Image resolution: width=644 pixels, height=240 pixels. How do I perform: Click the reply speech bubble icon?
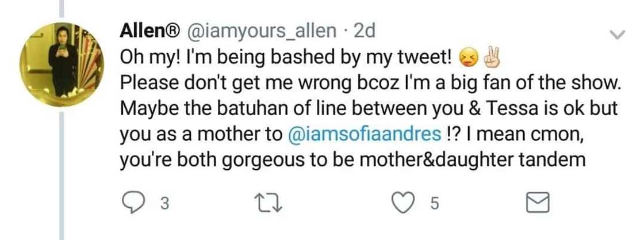(x=133, y=202)
